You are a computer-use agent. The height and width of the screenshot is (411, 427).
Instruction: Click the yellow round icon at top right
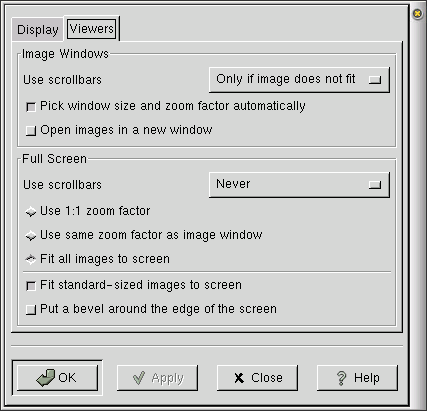click(x=418, y=14)
